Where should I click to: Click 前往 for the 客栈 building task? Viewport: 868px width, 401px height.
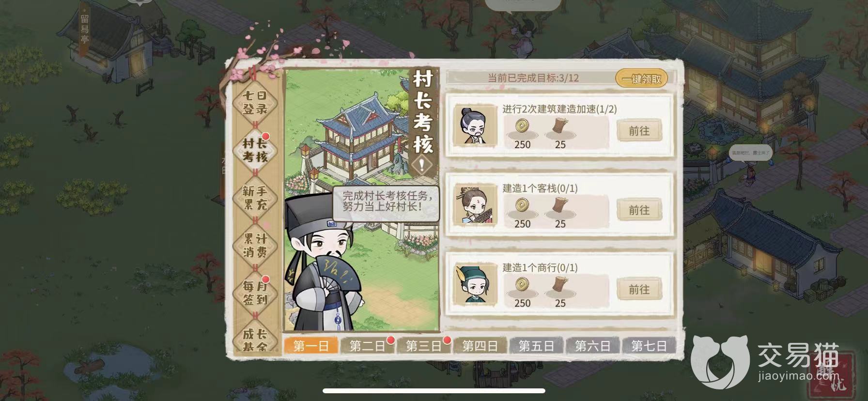pyautogui.click(x=639, y=210)
